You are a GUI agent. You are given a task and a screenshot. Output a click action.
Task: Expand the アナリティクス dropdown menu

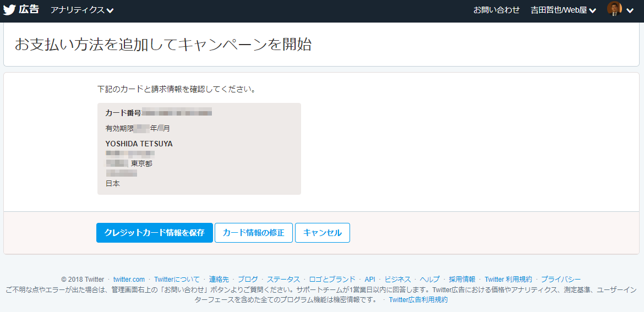[x=82, y=10]
